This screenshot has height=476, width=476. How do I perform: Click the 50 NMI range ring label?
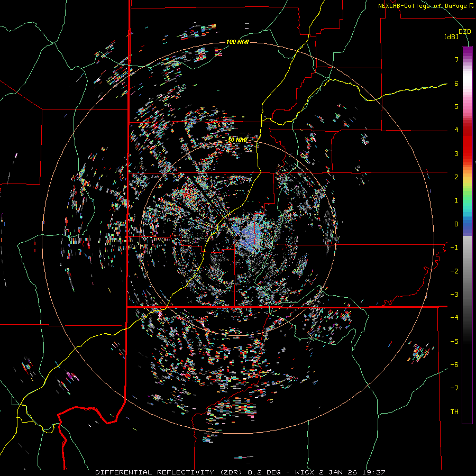coord(237,140)
